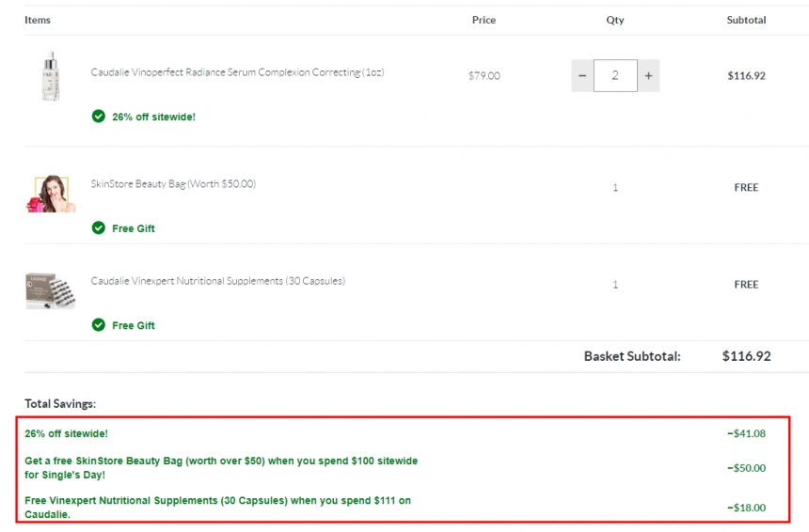Click the Basket Subtotal amount $116.92

[746, 356]
